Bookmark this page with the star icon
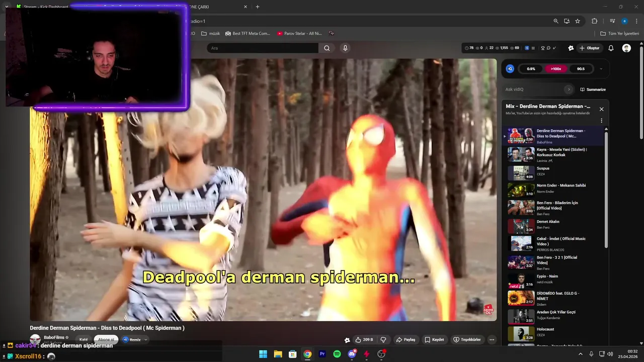The height and width of the screenshot is (362, 644). (x=578, y=21)
